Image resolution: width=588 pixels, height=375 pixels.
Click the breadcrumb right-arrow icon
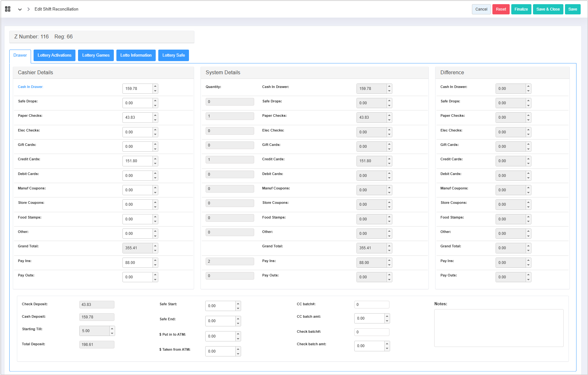pyautogui.click(x=28, y=9)
